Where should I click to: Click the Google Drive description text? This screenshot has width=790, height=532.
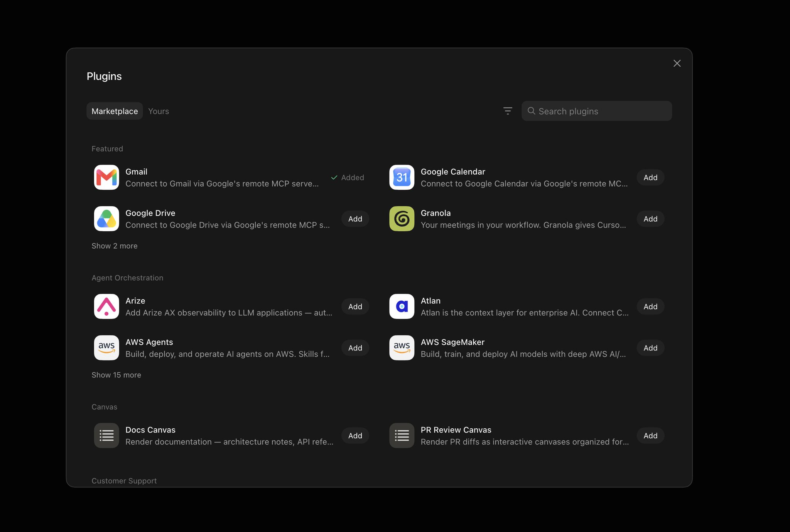click(x=228, y=225)
